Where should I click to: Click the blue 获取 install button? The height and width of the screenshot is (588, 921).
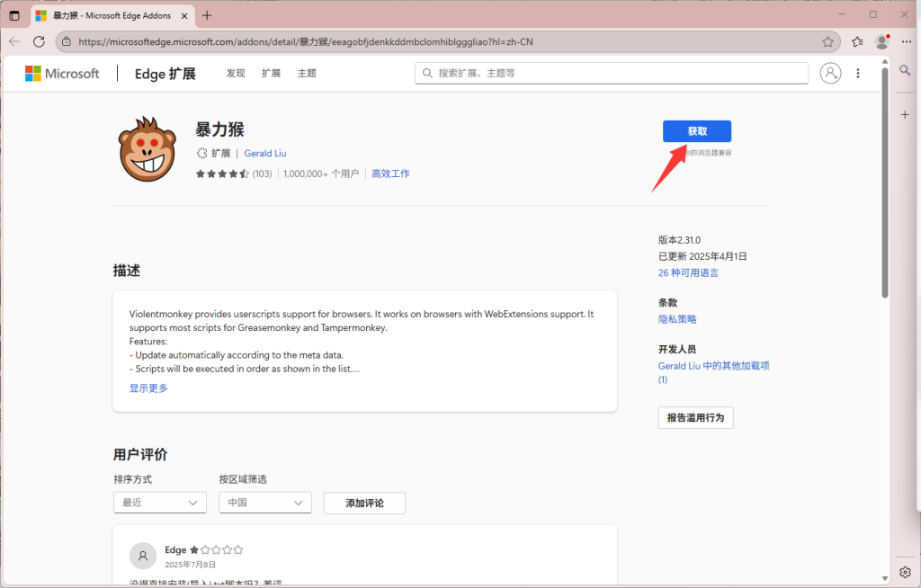(x=697, y=131)
